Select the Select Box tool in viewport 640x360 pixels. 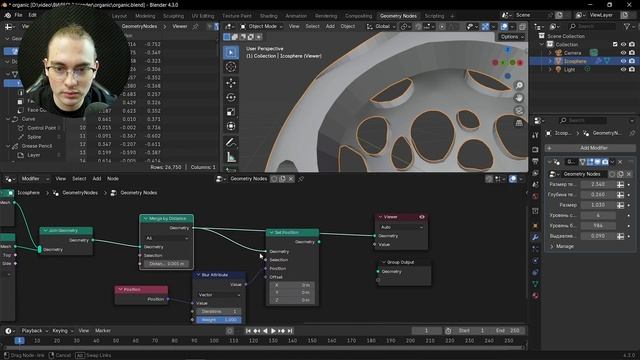pyautogui.click(x=231, y=52)
